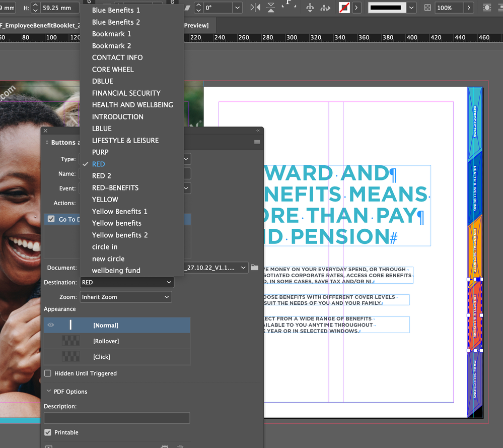Click the select container icon

coord(310,8)
